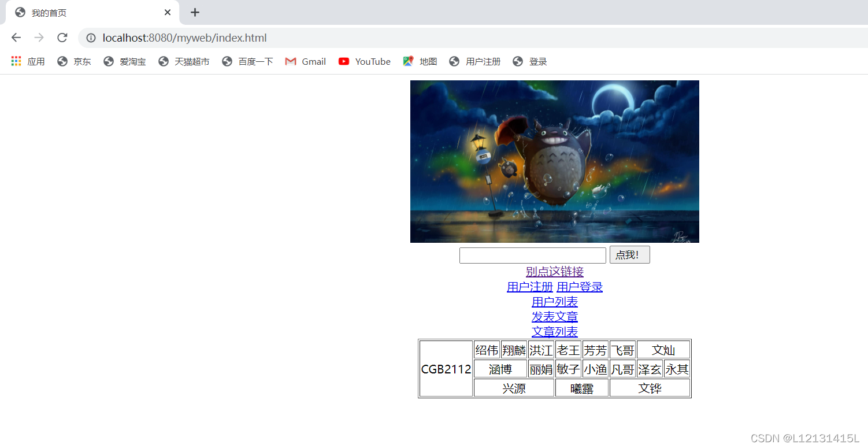Open the Gmail bookmark
Viewport: 868px width, 448px height.
(306, 61)
